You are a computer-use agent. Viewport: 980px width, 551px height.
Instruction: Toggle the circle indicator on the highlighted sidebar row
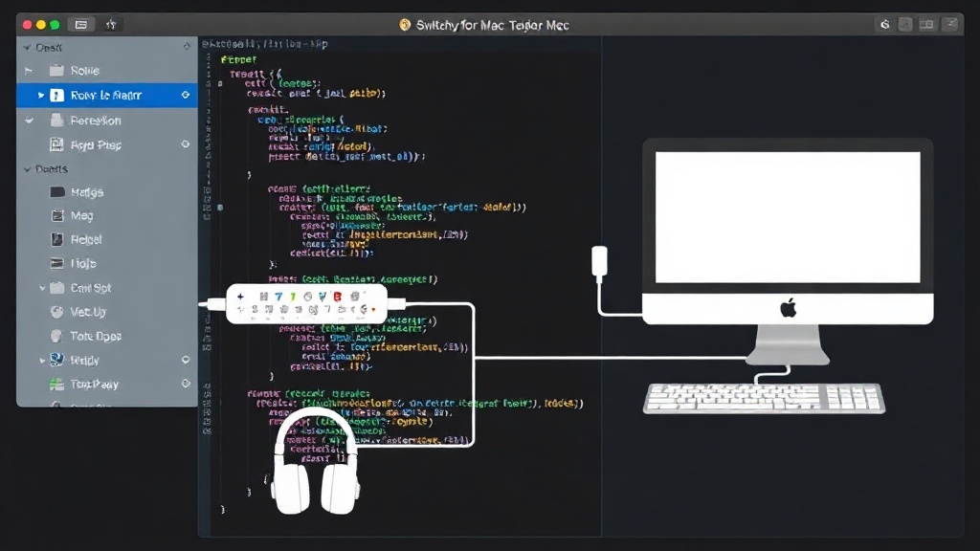pos(186,95)
